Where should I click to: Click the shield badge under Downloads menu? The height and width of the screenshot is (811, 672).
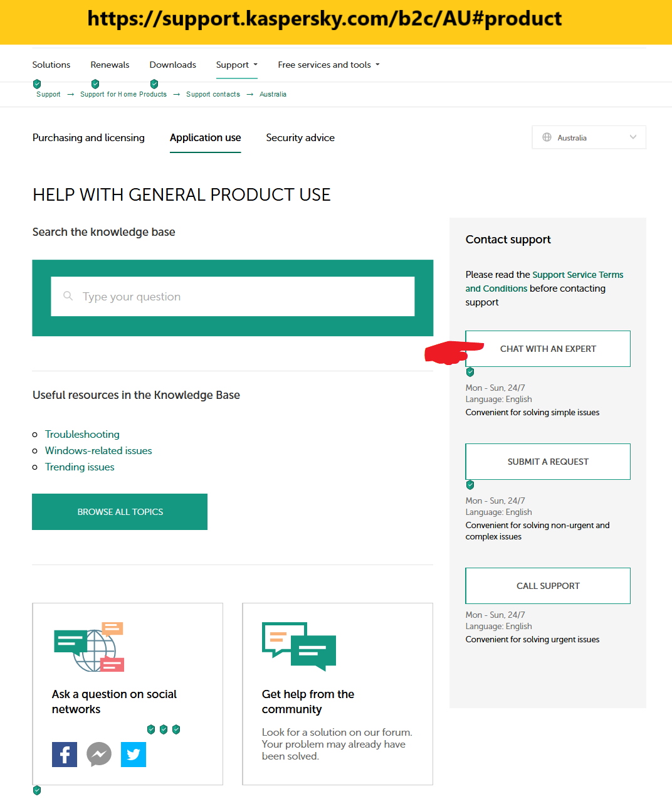(154, 83)
